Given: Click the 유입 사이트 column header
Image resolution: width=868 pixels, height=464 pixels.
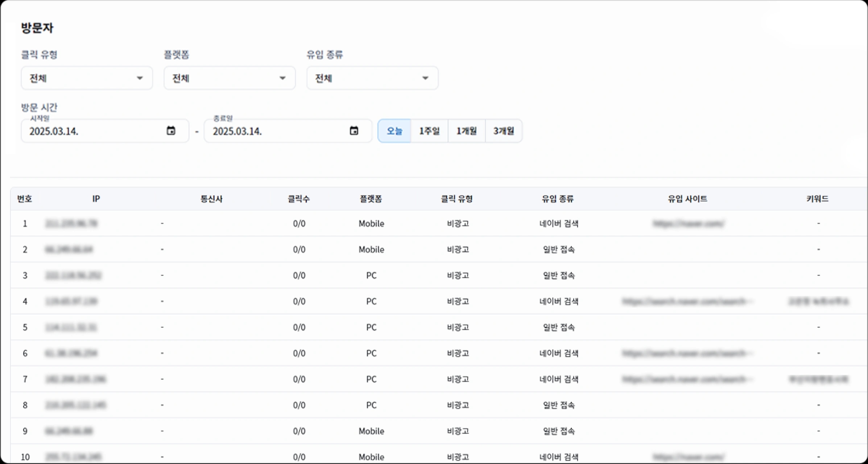Looking at the screenshot, I should (688, 199).
